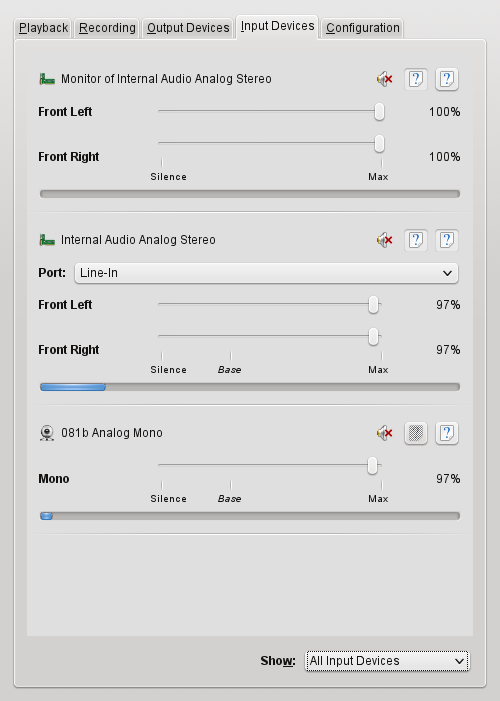Open the Show dropdown set to All Input Devices
500x701 pixels.
click(387, 661)
